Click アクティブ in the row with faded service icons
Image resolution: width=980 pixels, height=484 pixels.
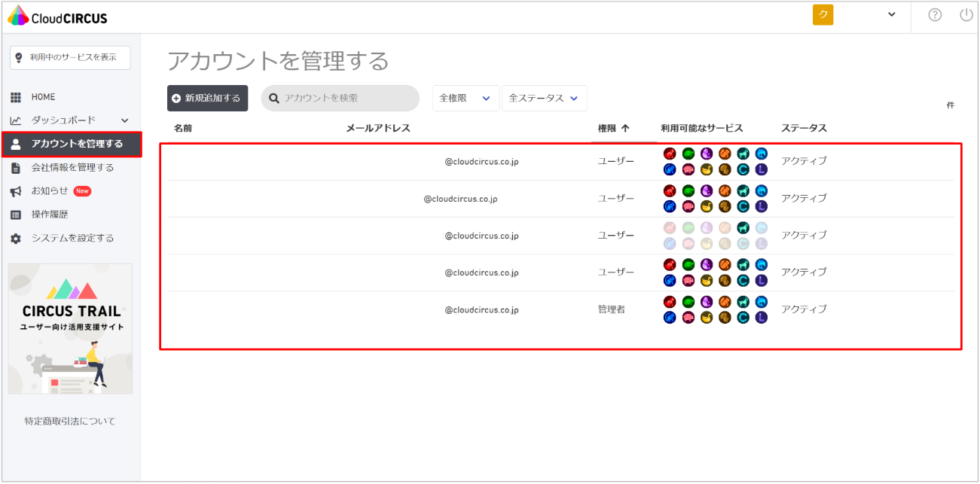click(804, 236)
